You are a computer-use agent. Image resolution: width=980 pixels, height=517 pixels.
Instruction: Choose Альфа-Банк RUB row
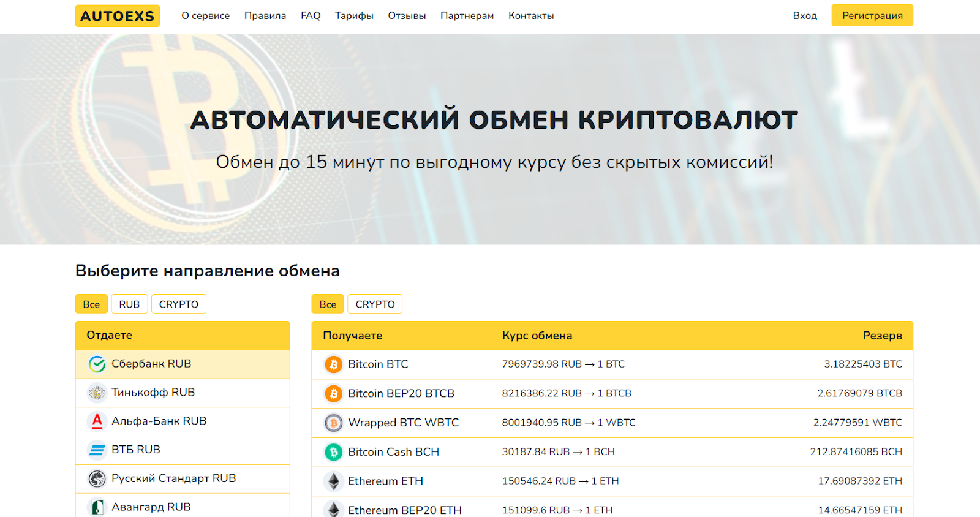pos(183,421)
